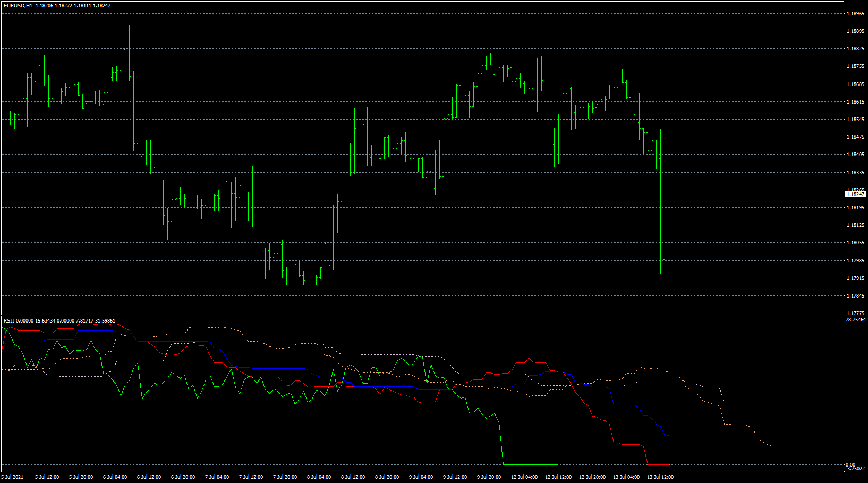This screenshot has height=483, width=868.
Task: Click the 13 Jul 04:00 time label
Action: tap(626, 477)
